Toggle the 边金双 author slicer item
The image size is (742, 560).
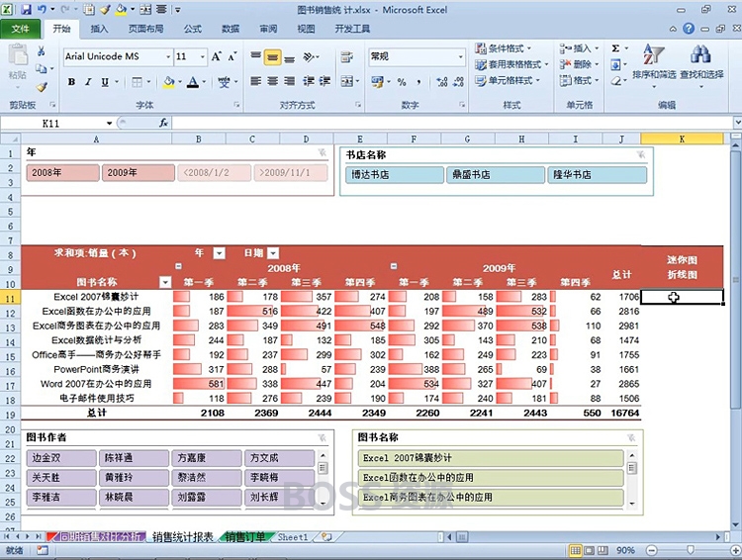point(61,458)
